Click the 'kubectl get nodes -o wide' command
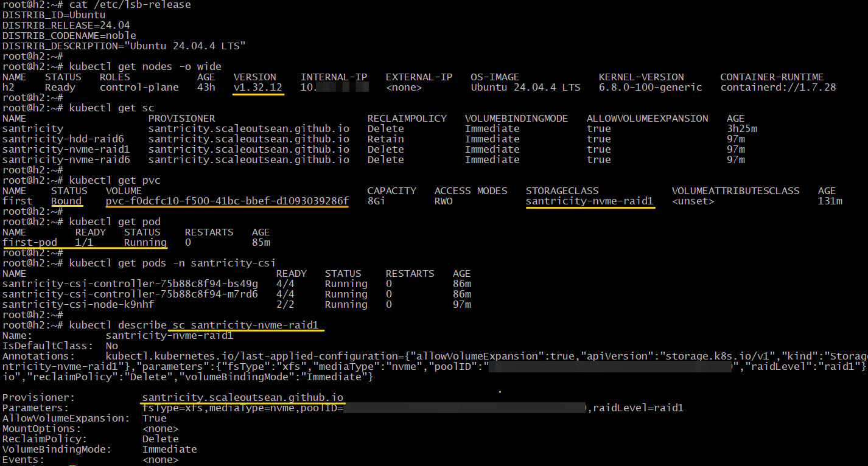Image resolution: width=868 pixels, height=466 pixels. 145,67
